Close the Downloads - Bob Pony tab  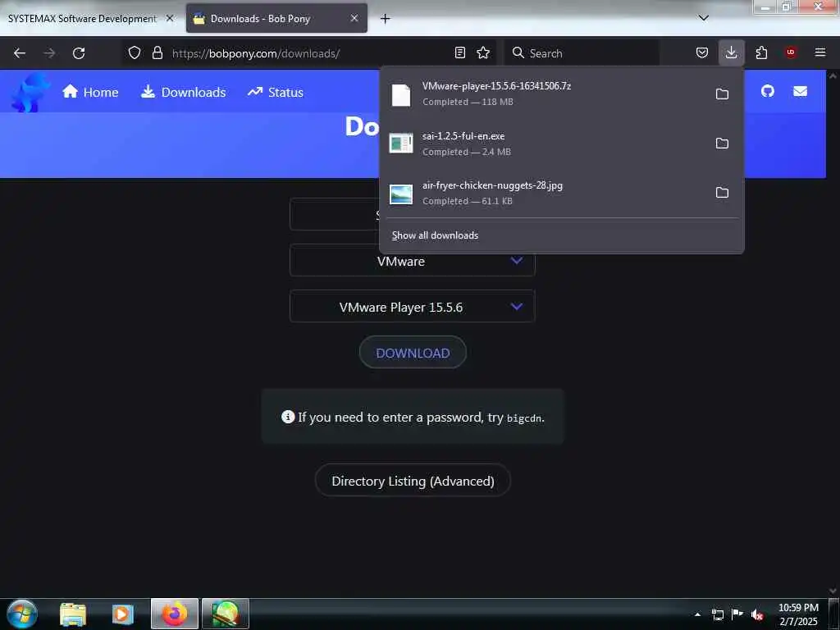click(x=354, y=18)
